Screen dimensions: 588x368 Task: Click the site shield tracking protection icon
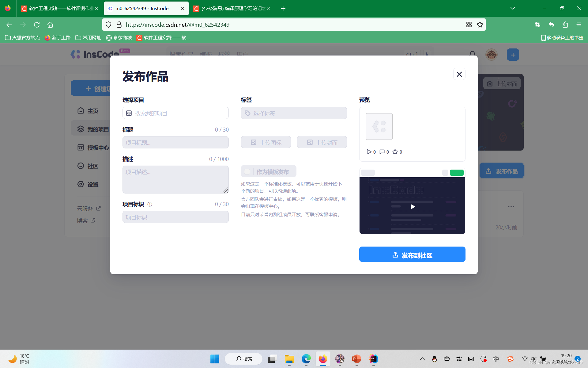pos(108,25)
